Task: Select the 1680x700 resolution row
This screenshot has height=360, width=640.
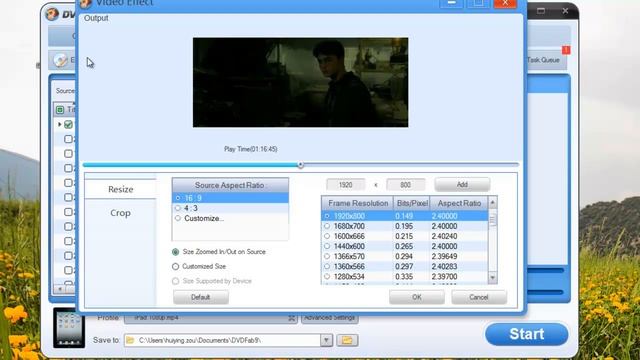Action: [x=404, y=226]
